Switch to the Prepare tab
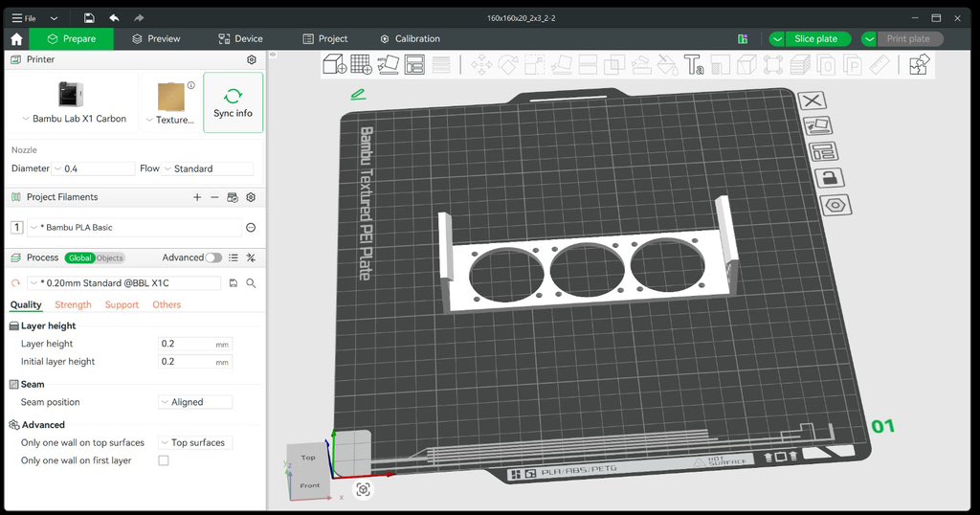Viewport: 980px width, 515px height. [x=71, y=38]
